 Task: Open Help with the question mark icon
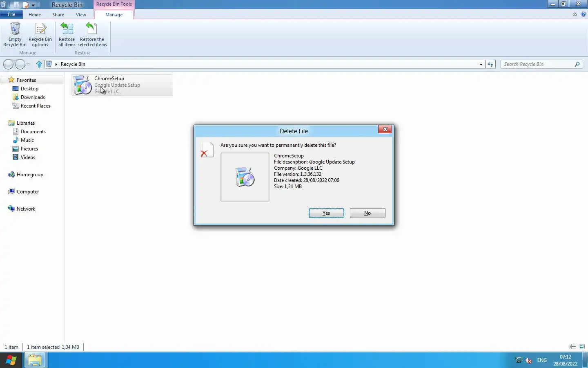[x=583, y=14]
